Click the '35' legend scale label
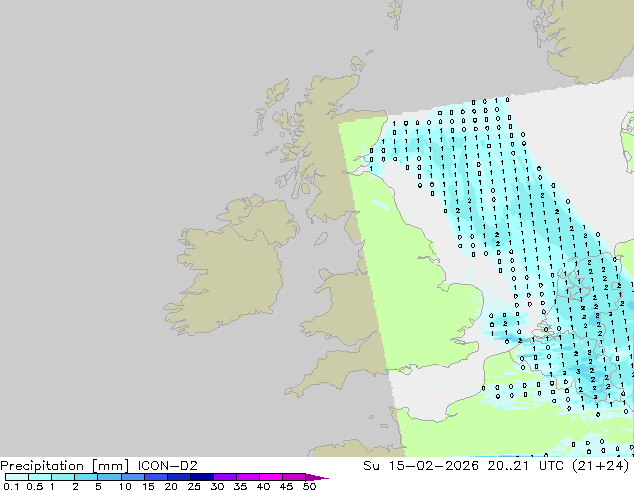The width and height of the screenshot is (634, 490). pyautogui.click(x=240, y=486)
